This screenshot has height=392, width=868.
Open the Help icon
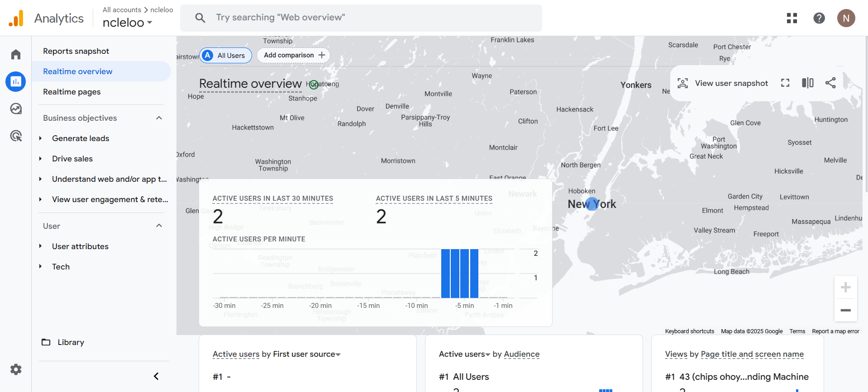click(819, 18)
